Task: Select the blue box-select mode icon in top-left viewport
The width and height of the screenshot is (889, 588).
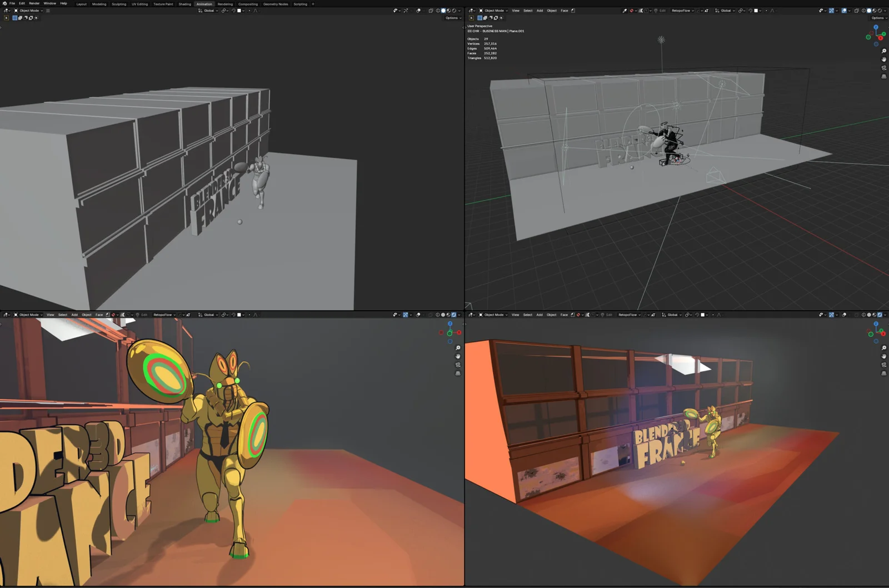Action: 14,18
